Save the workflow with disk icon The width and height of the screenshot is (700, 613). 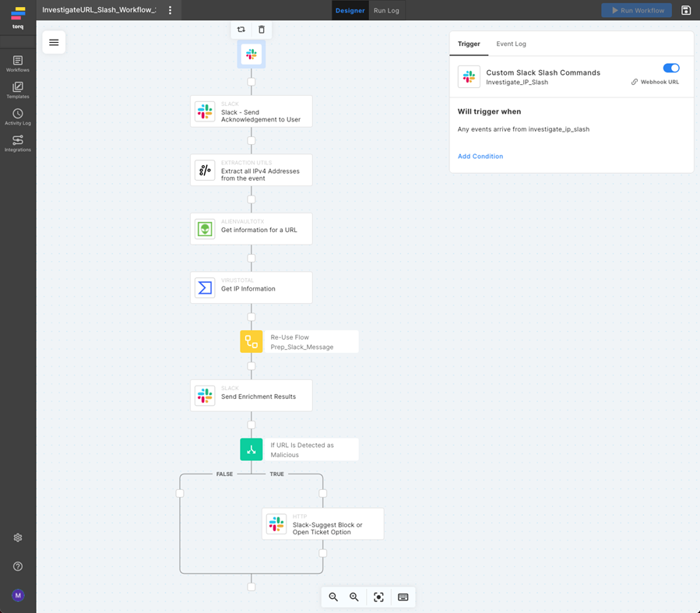(686, 10)
